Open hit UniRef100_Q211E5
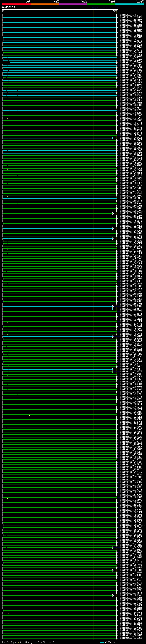The height and width of the screenshot is (644, 146). 131,198
